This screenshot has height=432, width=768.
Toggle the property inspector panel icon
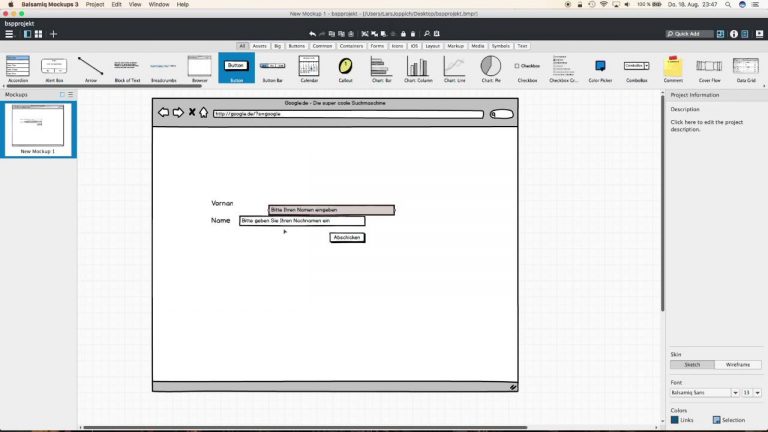click(x=745, y=34)
